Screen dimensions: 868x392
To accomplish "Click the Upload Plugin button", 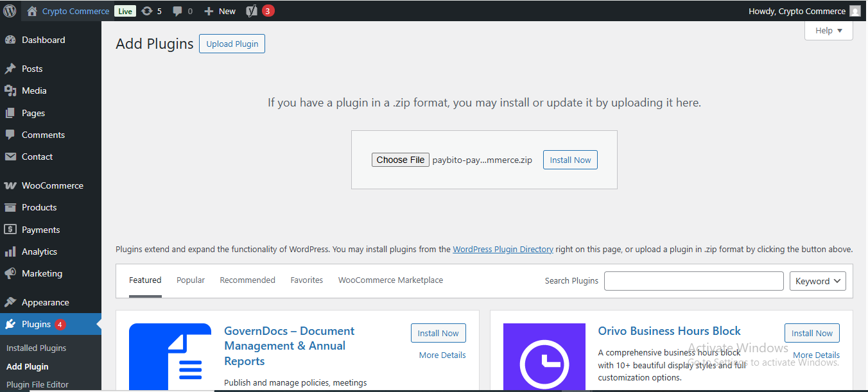I will pos(232,44).
